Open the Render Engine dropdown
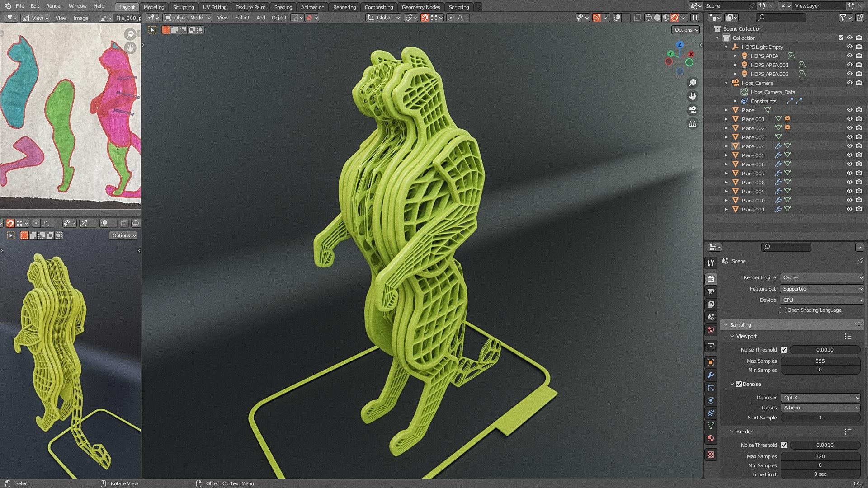The image size is (868, 488). coord(822,277)
